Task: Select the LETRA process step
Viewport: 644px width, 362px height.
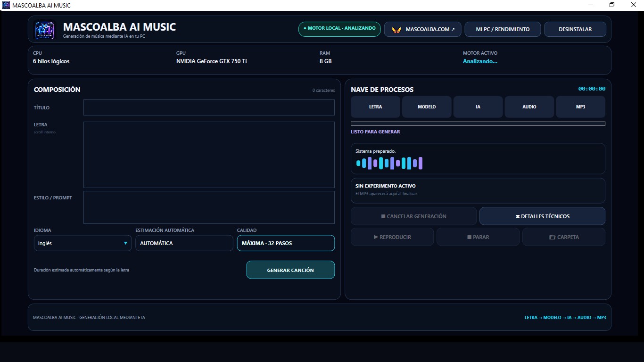Action: click(x=376, y=107)
